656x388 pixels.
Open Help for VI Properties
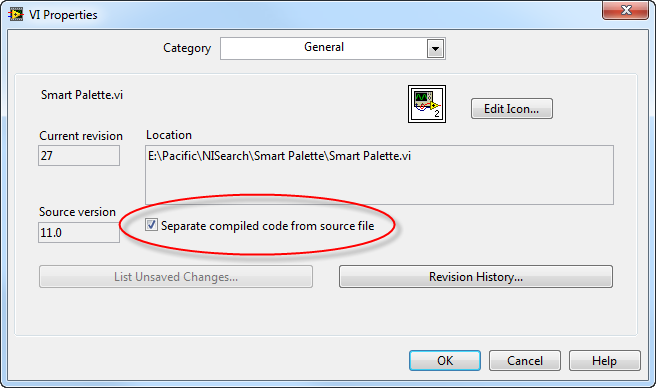(x=605, y=360)
